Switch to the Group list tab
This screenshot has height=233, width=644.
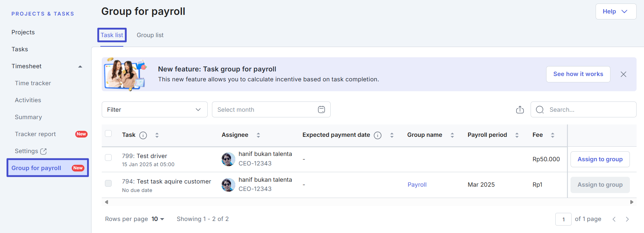tap(150, 35)
